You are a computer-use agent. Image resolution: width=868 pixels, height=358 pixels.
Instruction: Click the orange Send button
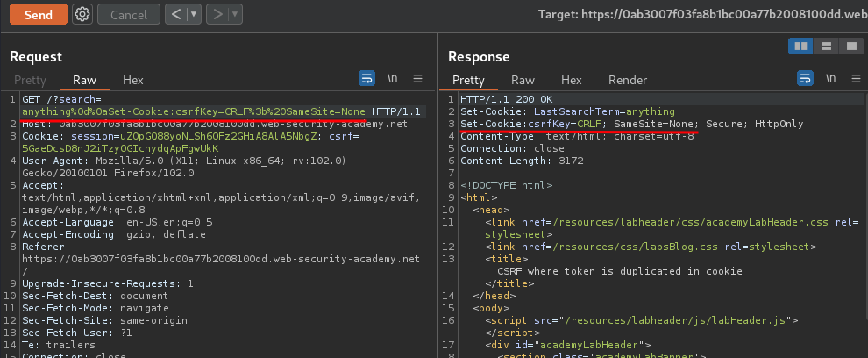pyautogui.click(x=39, y=14)
